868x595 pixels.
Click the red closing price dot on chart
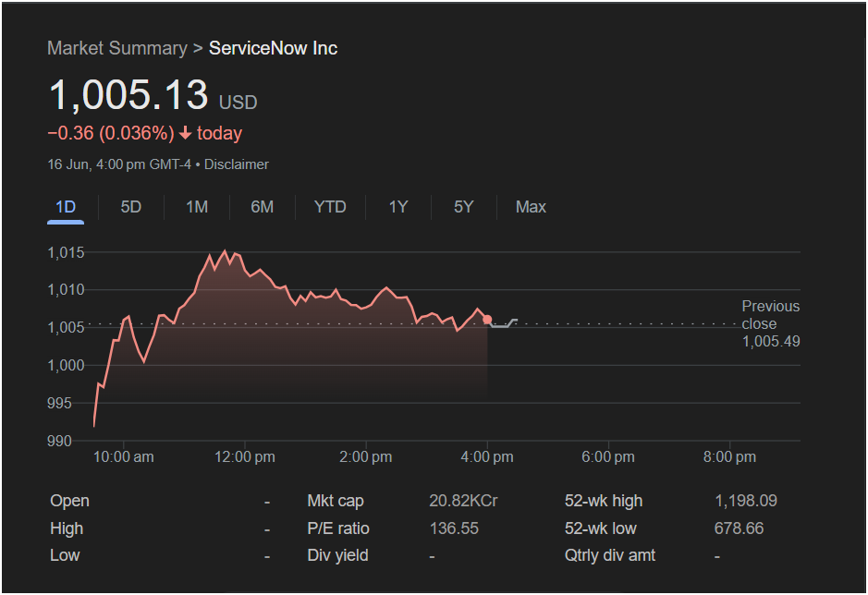[x=487, y=320]
